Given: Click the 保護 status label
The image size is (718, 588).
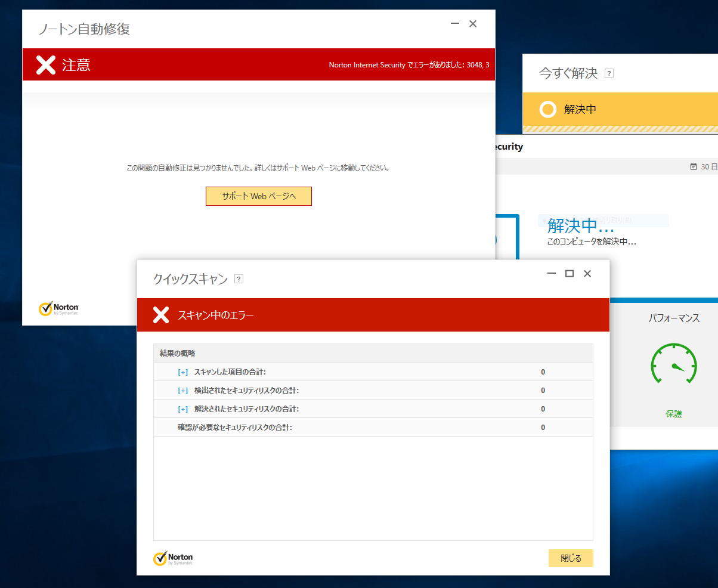Looking at the screenshot, I should [674, 414].
